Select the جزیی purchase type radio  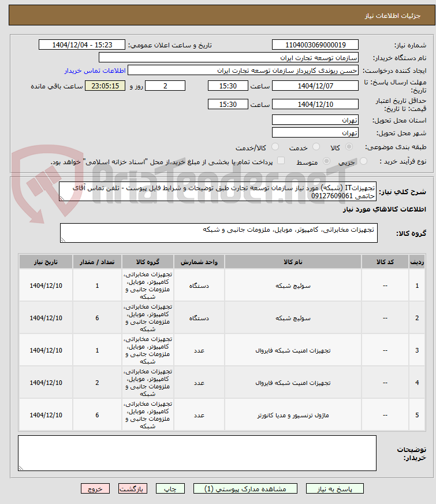363,161
